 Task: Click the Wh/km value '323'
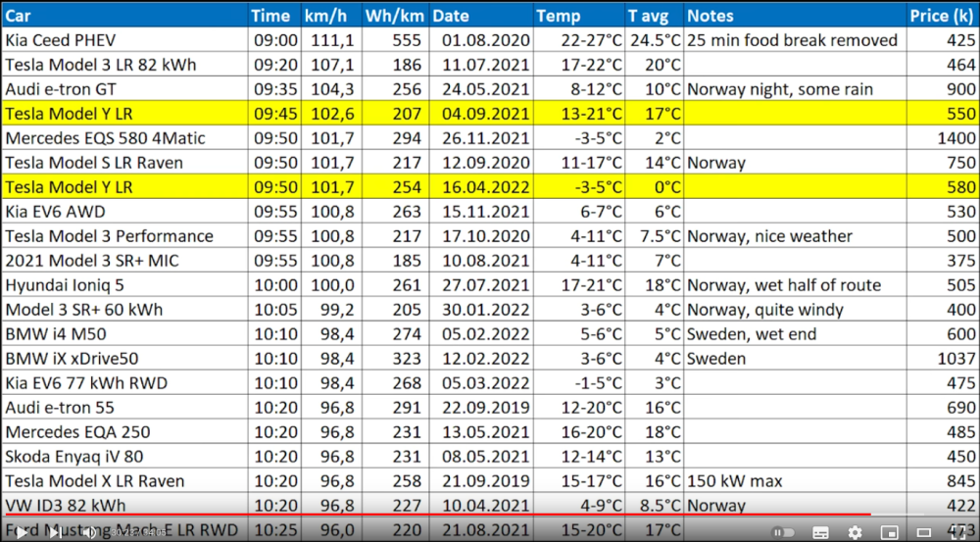point(407,358)
